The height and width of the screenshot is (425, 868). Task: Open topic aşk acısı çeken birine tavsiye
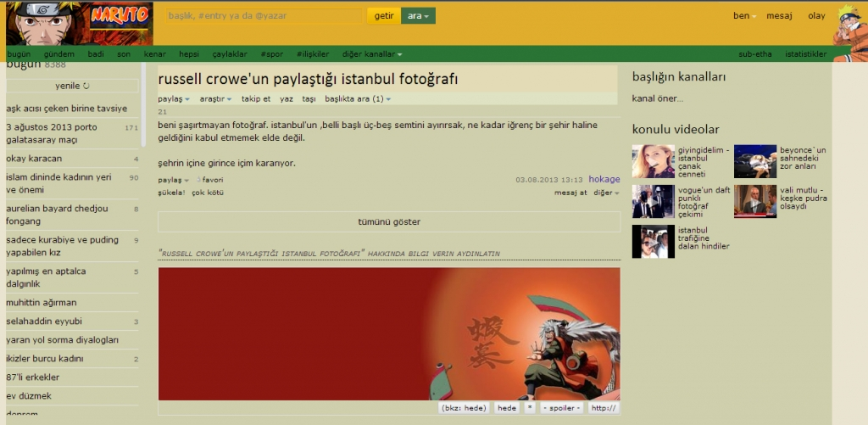[x=66, y=108]
